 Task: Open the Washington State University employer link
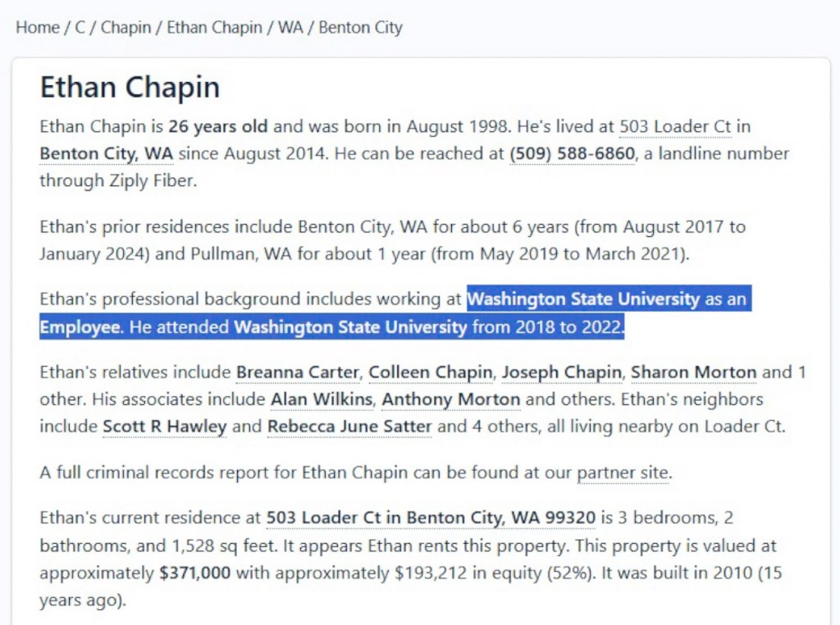click(x=583, y=299)
